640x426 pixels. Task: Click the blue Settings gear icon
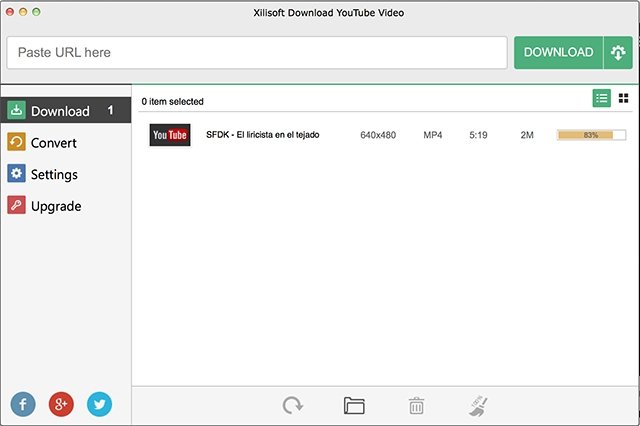(x=16, y=173)
